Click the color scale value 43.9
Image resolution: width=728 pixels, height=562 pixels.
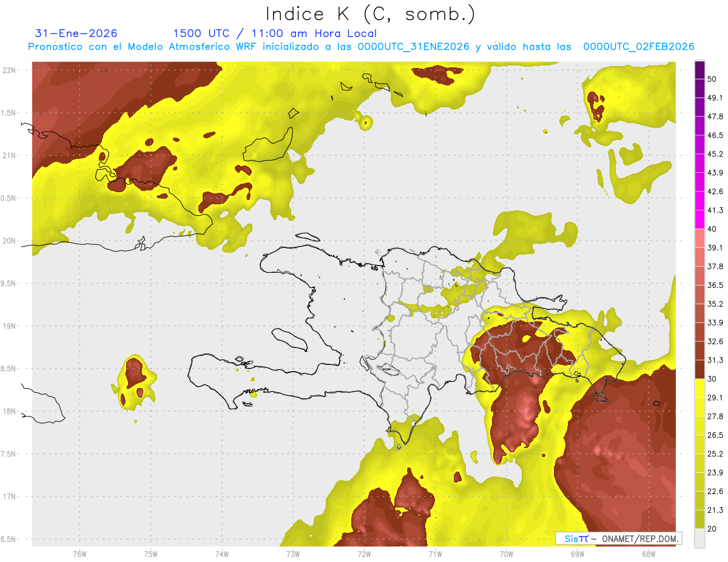715,173
